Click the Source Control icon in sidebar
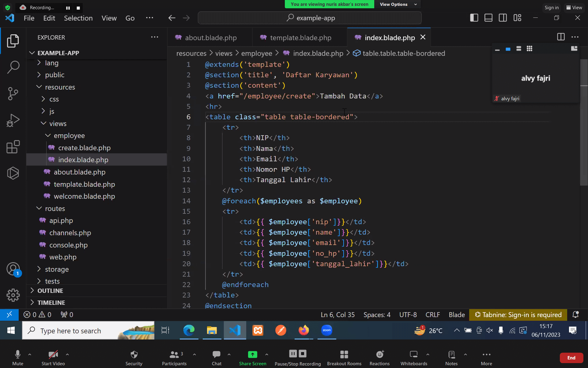588x368 pixels. click(x=13, y=93)
